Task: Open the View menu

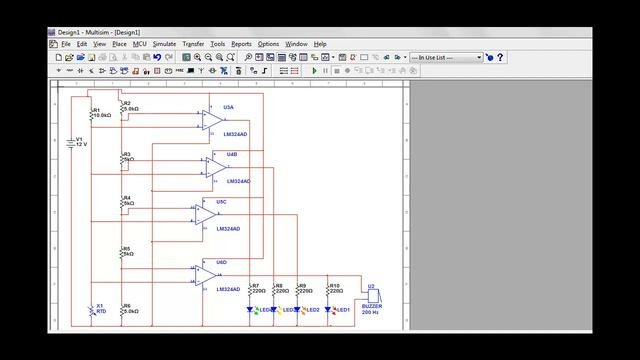Action: [x=99, y=44]
